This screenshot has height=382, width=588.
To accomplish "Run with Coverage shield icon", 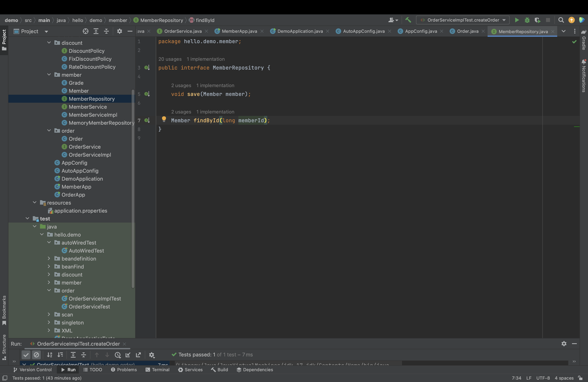I will [537, 20].
